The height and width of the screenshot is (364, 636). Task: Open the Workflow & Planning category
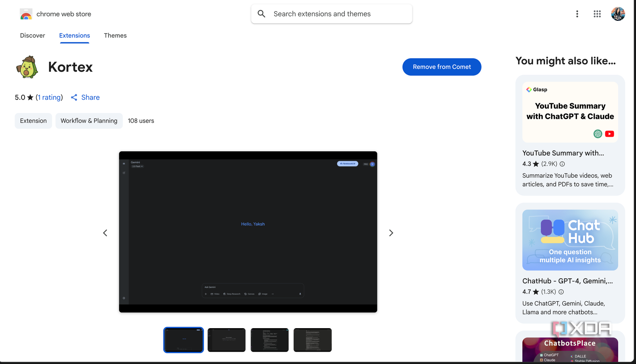[89, 121]
